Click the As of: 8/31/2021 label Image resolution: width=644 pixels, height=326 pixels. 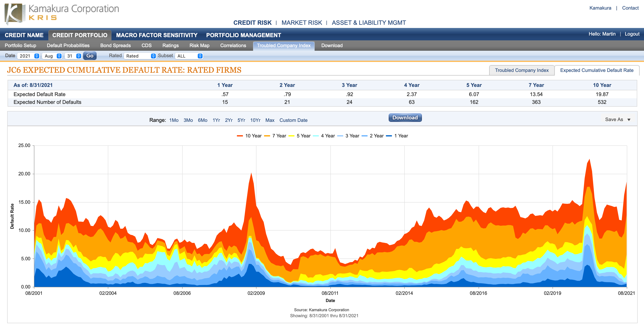33,85
